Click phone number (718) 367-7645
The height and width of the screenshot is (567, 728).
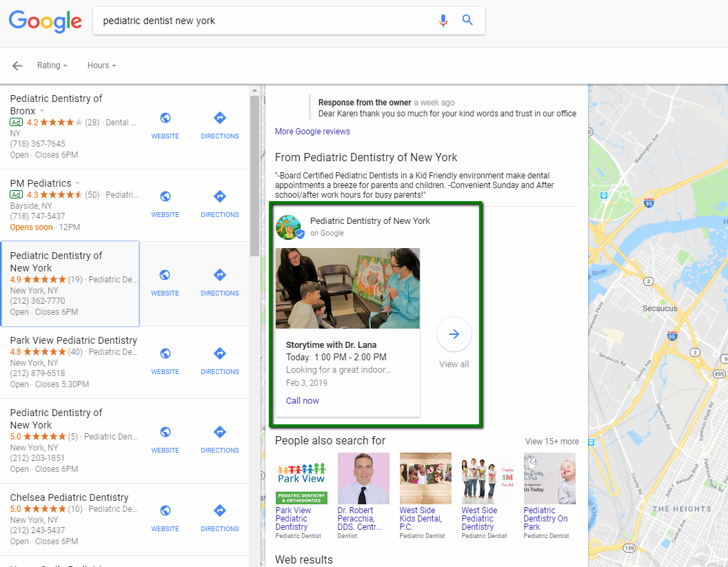point(38,144)
